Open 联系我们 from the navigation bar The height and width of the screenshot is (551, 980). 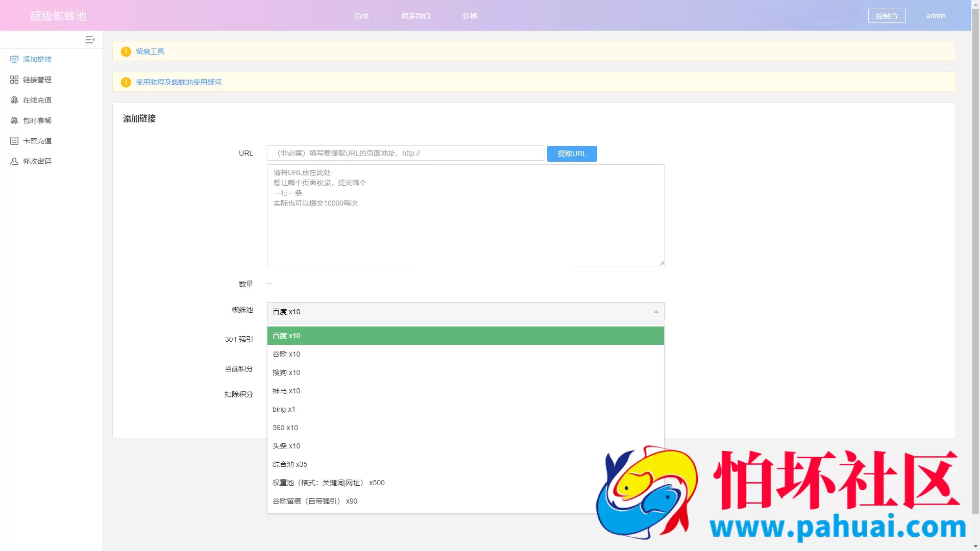click(415, 16)
